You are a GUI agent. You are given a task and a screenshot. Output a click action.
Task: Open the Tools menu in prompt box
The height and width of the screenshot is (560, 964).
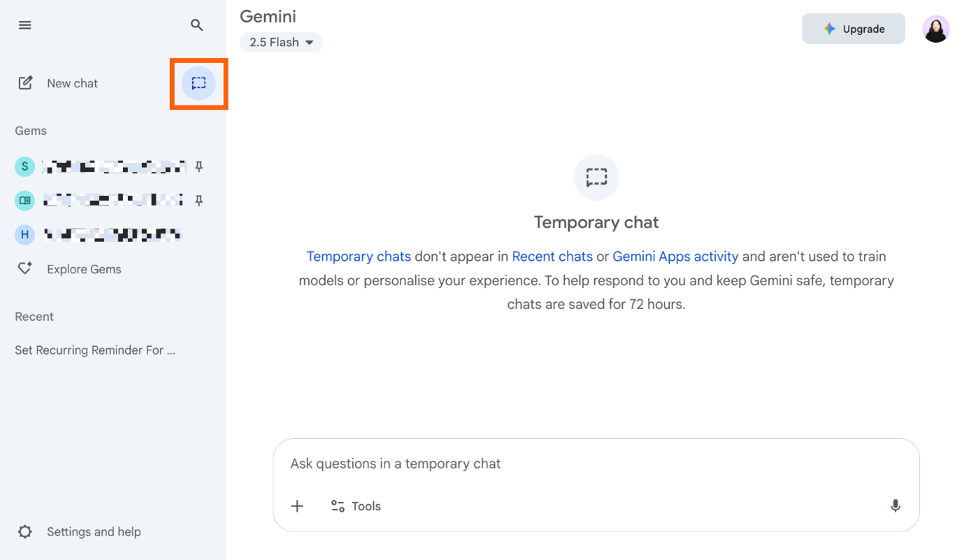pos(356,506)
